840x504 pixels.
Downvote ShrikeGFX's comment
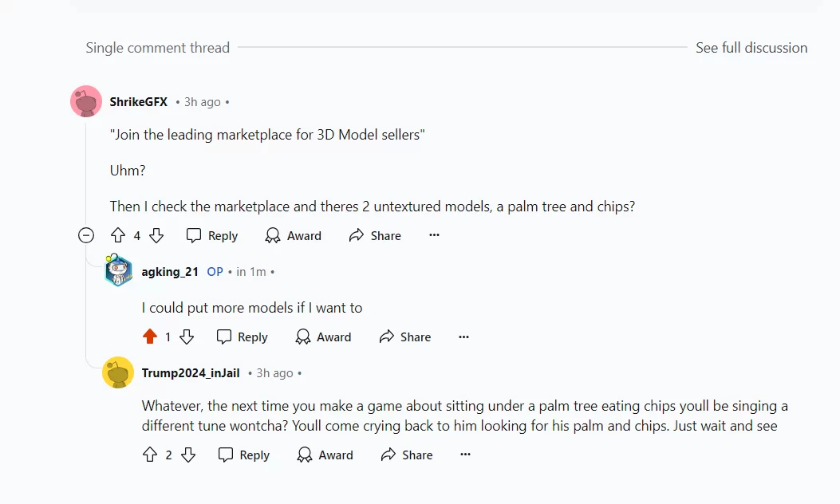156,236
